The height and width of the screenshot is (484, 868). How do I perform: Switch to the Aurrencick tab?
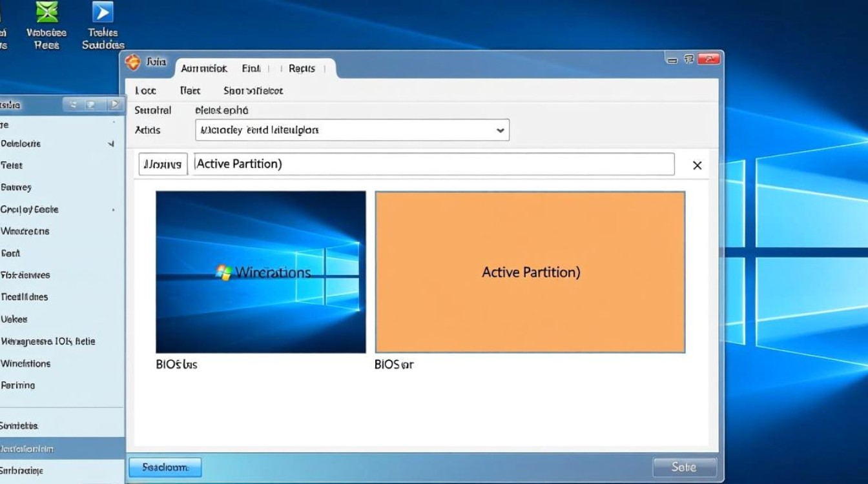pos(203,68)
